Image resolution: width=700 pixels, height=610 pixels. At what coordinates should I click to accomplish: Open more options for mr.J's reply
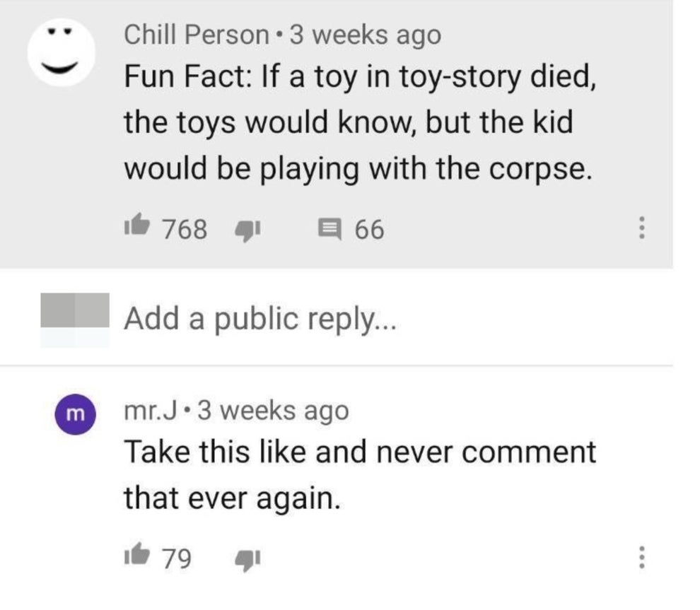[x=641, y=559]
